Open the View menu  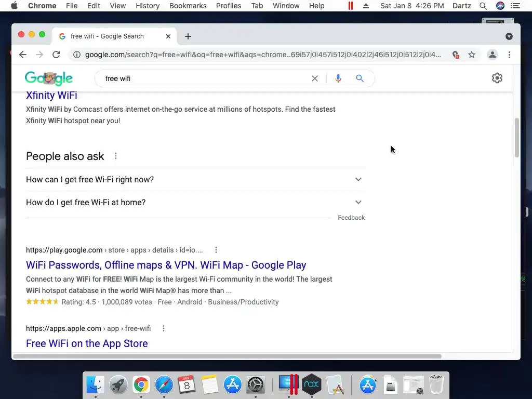[x=118, y=6]
